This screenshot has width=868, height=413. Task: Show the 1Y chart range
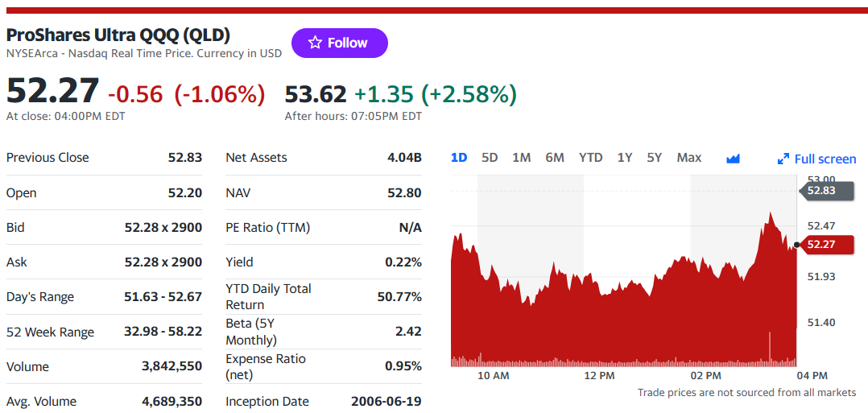pyautogui.click(x=625, y=158)
